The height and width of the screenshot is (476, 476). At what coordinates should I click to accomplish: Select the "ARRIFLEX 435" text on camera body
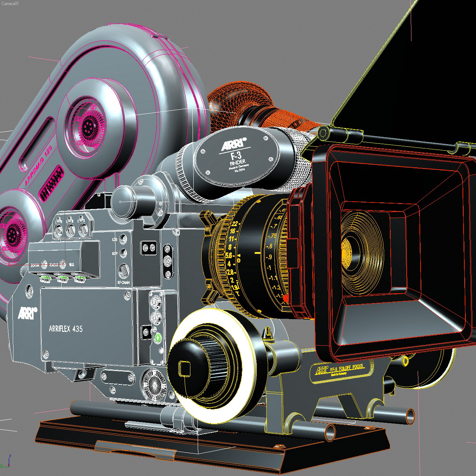tap(66, 329)
